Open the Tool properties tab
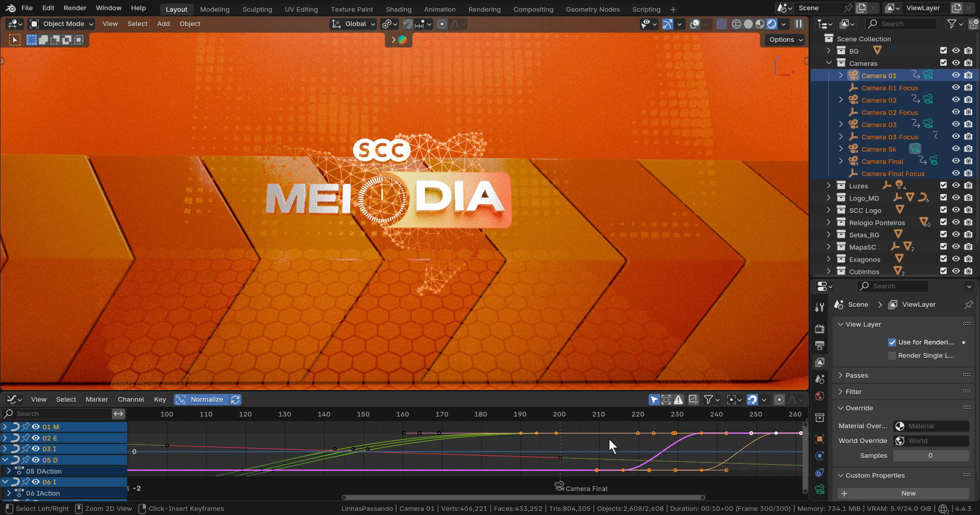 pos(820,307)
